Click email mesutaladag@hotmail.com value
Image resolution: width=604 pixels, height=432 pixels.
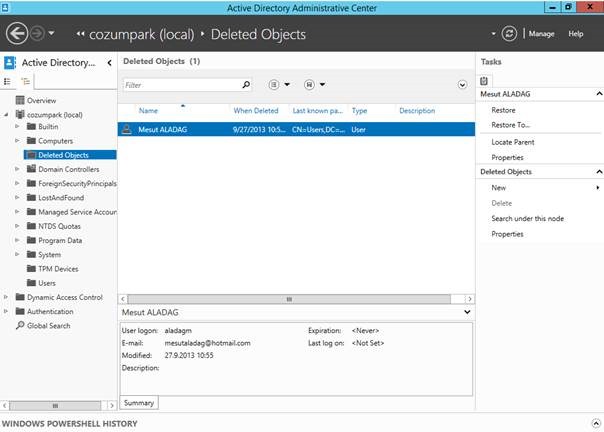click(207, 343)
